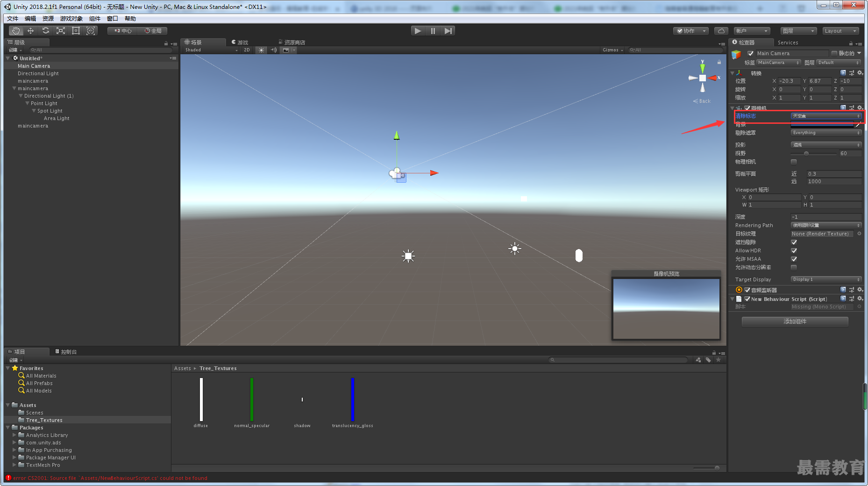The image size is (868, 486).
Task: Pick background color with eyedropper
Action: click(858, 125)
